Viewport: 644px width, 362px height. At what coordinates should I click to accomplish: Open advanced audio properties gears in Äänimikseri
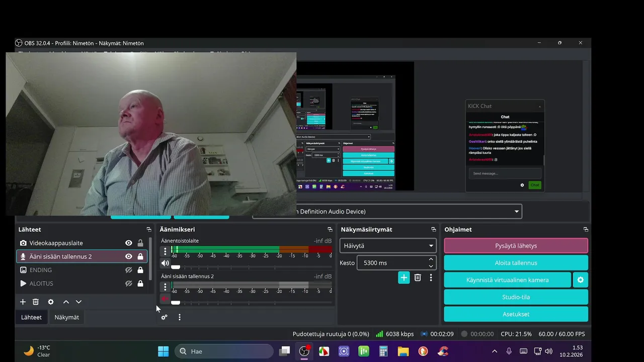click(164, 317)
